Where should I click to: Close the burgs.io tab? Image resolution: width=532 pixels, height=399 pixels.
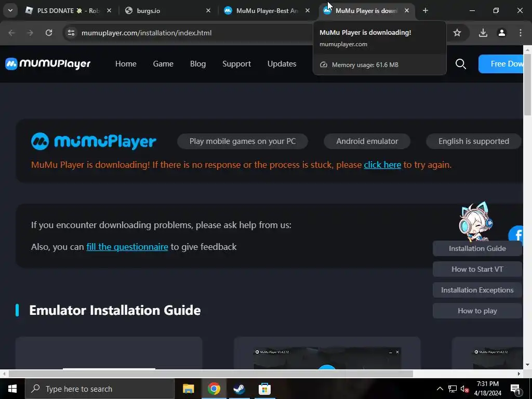coord(208,10)
